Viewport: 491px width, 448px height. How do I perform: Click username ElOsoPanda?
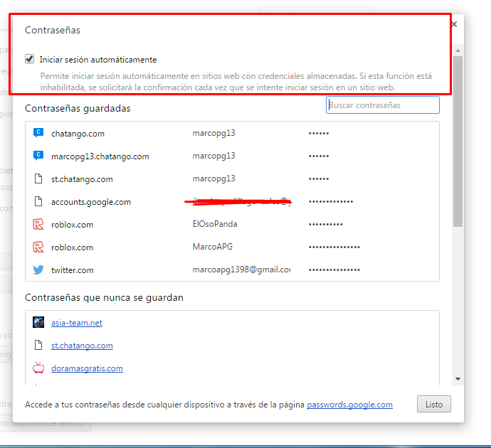click(x=215, y=224)
